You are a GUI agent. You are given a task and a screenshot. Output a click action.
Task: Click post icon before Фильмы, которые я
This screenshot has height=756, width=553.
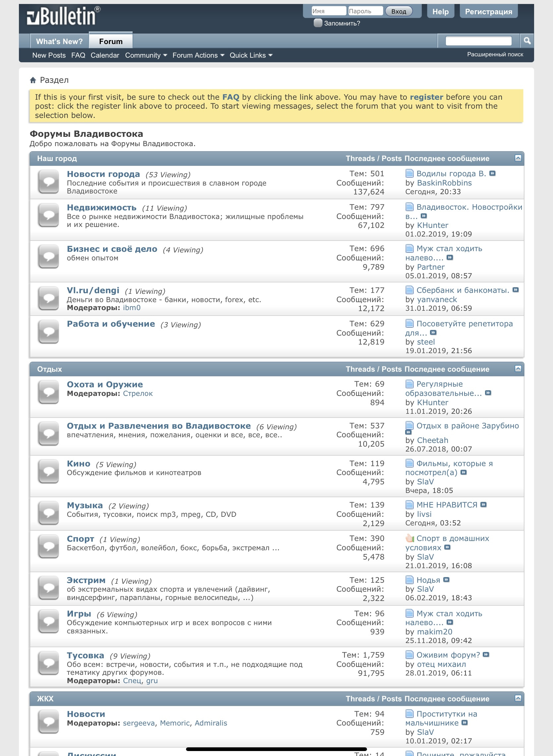coord(409,463)
